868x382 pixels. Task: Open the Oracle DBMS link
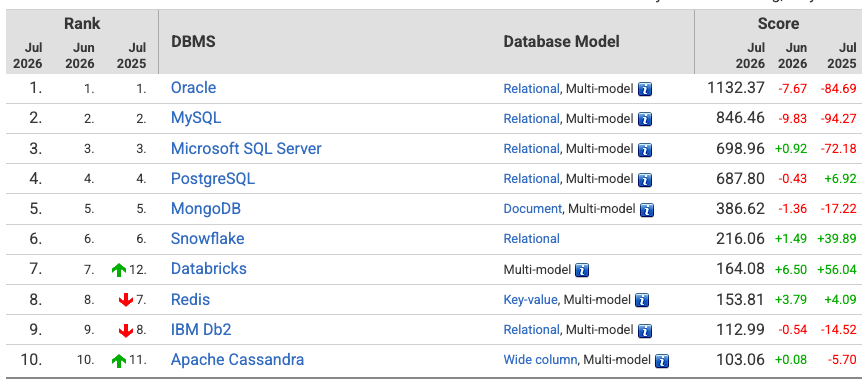(x=193, y=88)
